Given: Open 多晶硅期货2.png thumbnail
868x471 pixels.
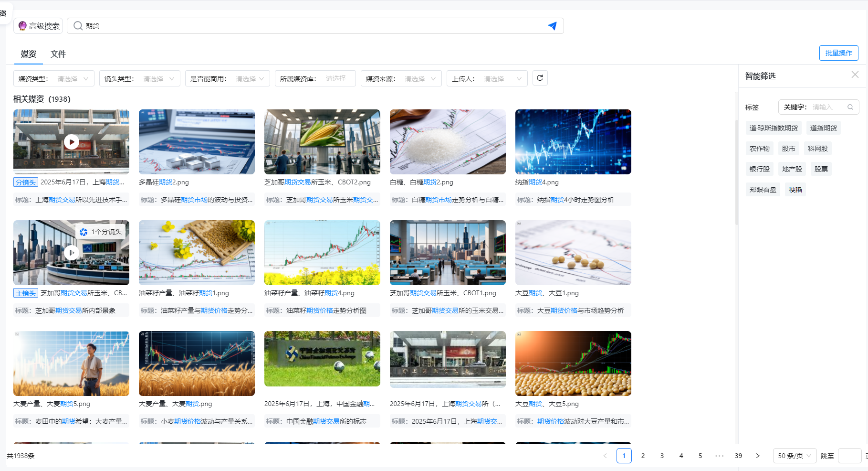Looking at the screenshot, I should pyautogui.click(x=197, y=142).
